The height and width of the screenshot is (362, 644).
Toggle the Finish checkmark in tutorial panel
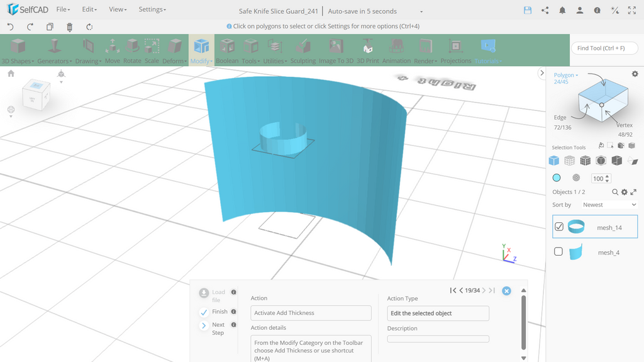click(x=204, y=312)
